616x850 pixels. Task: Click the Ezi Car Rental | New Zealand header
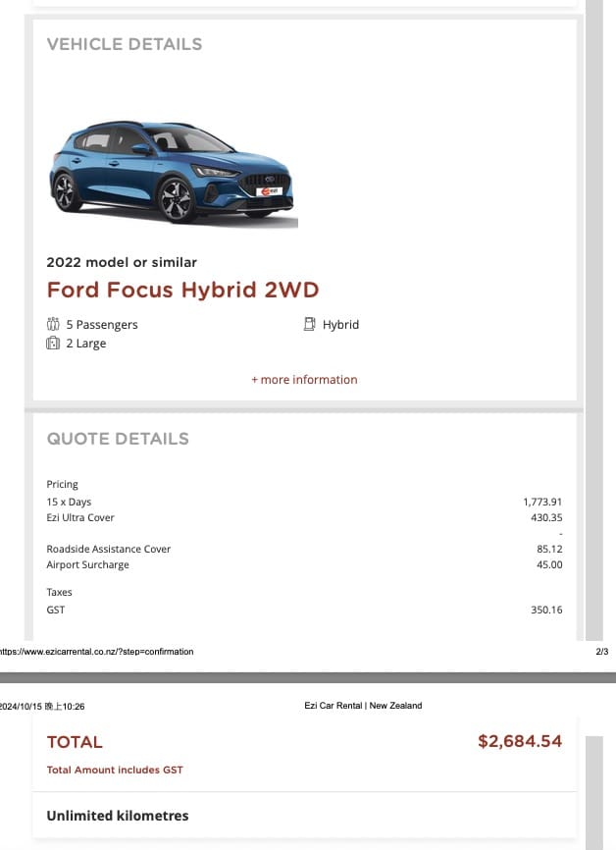[x=363, y=706]
